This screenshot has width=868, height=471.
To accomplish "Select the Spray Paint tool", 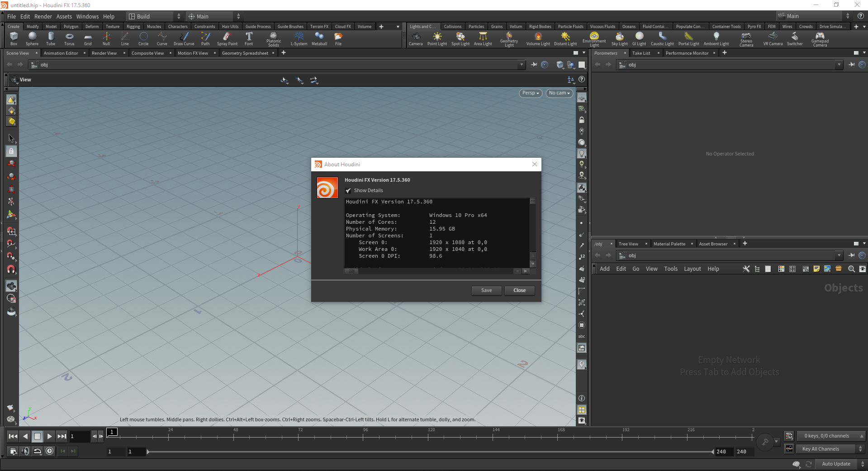I will 227,39.
